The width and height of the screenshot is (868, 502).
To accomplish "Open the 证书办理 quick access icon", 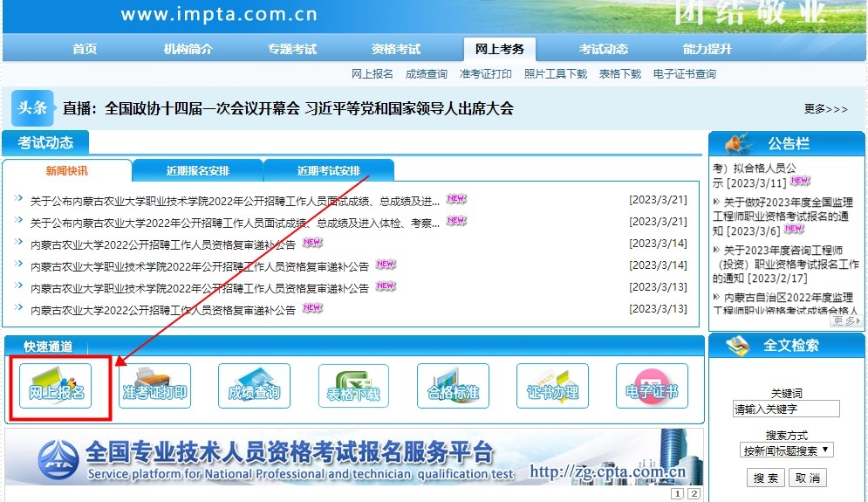I will [x=552, y=387].
